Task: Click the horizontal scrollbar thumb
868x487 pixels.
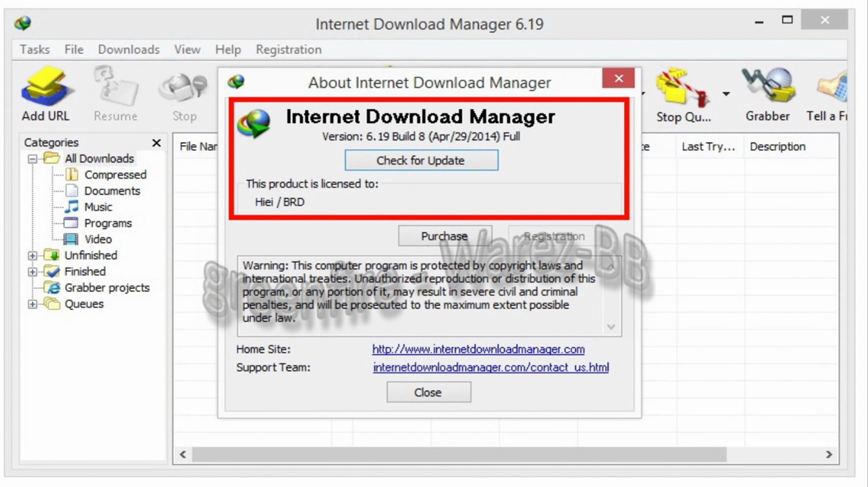Action: (459, 455)
